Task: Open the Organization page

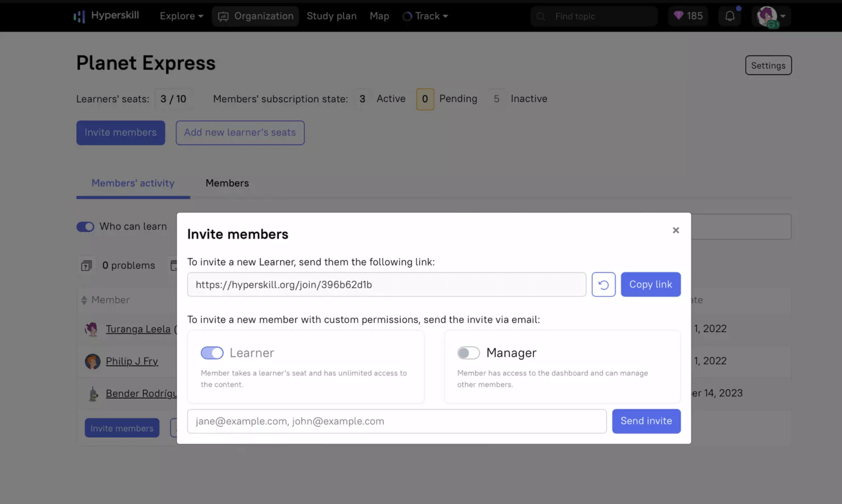Action: (x=255, y=16)
